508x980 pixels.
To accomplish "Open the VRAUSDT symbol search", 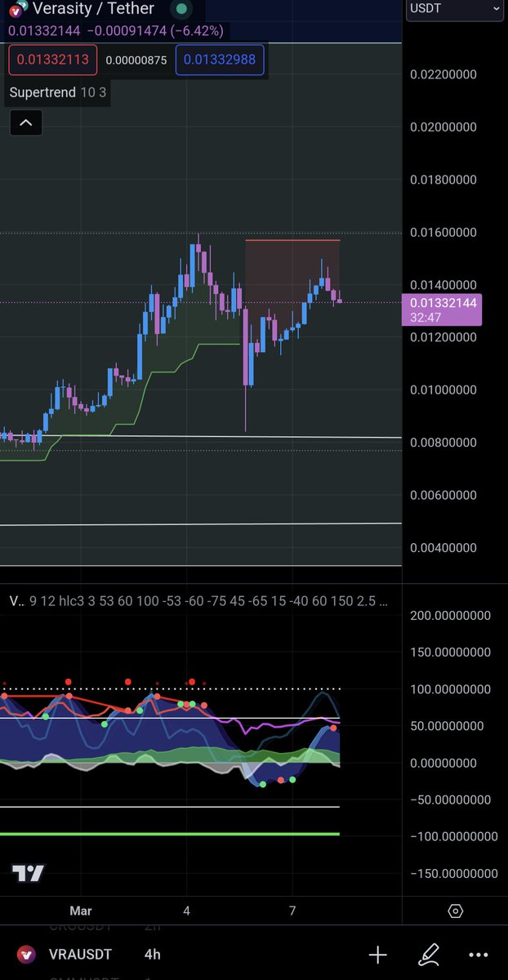I will coord(78,954).
